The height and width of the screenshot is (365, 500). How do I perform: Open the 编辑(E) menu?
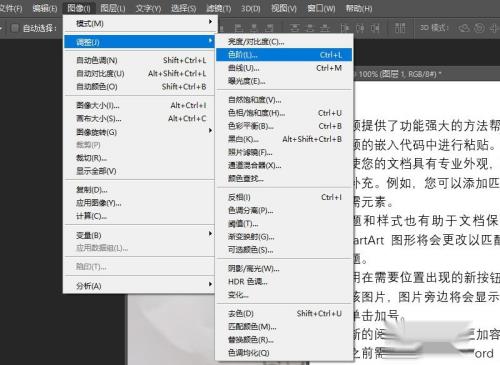click(45, 8)
